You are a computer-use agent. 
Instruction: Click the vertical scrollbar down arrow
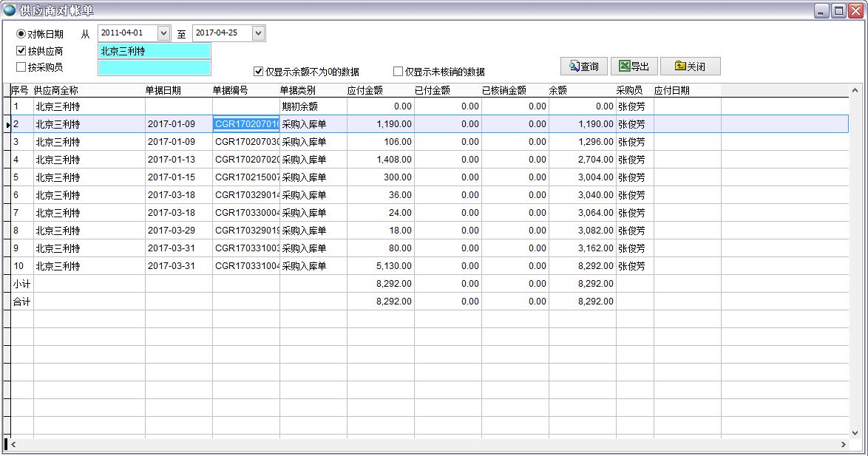855,433
